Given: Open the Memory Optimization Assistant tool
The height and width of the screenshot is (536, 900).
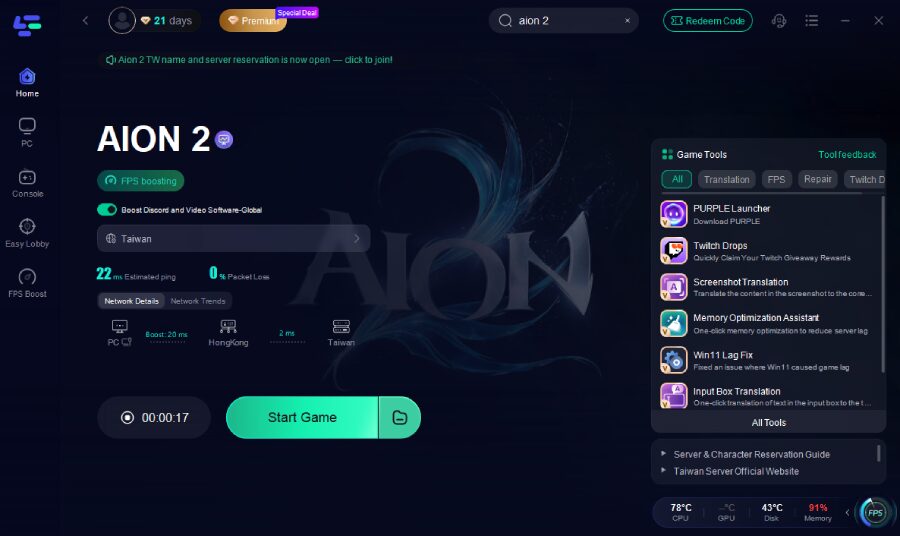Looking at the screenshot, I should 766,324.
